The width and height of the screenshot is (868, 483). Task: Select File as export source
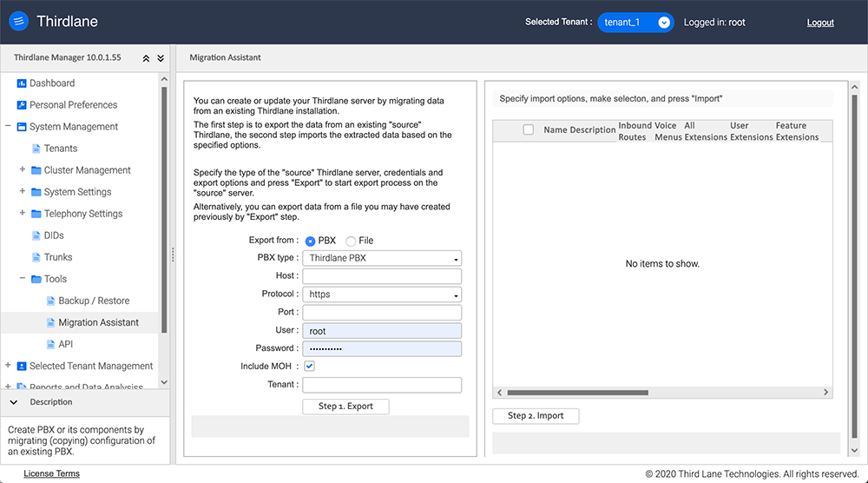[x=351, y=241]
